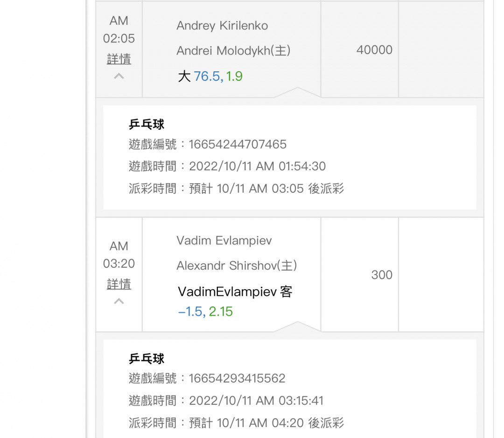Image resolution: width=504 pixels, height=438 pixels.
Task: Click game number 16654293415562
Action: pyautogui.click(x=237, y=378)
